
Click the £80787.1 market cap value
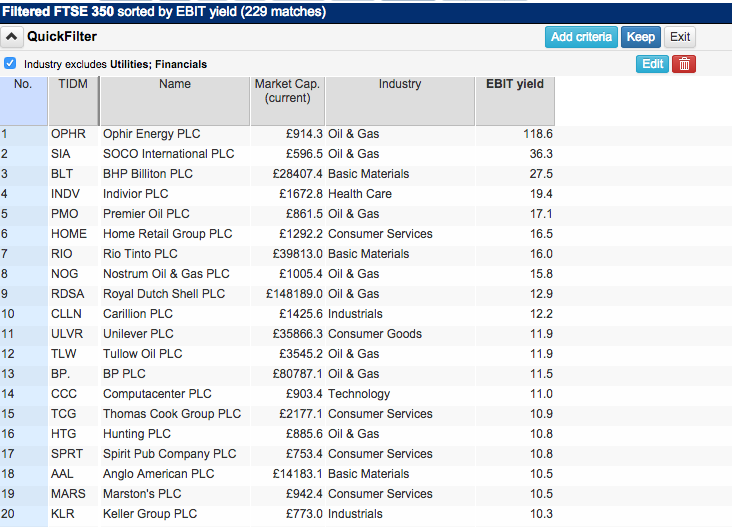[x=298, y=374]
